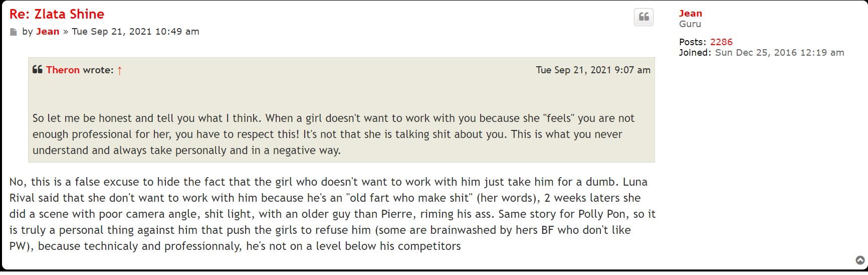Click the quote reply button
The height and width of the screenshot is (275, 868).
coord(644,17)
